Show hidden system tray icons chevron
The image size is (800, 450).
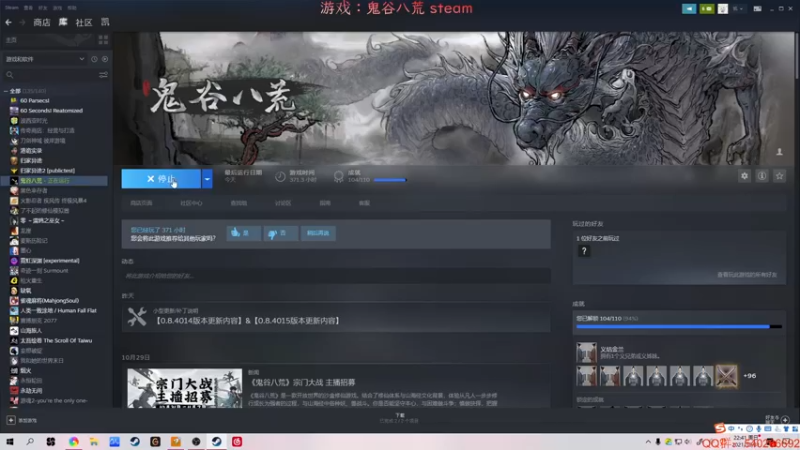coord(648,442)
